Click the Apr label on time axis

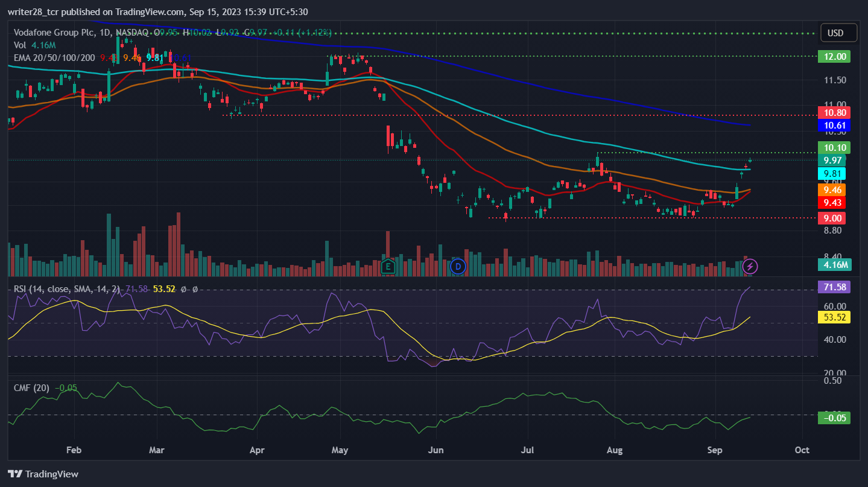(257, 450)
